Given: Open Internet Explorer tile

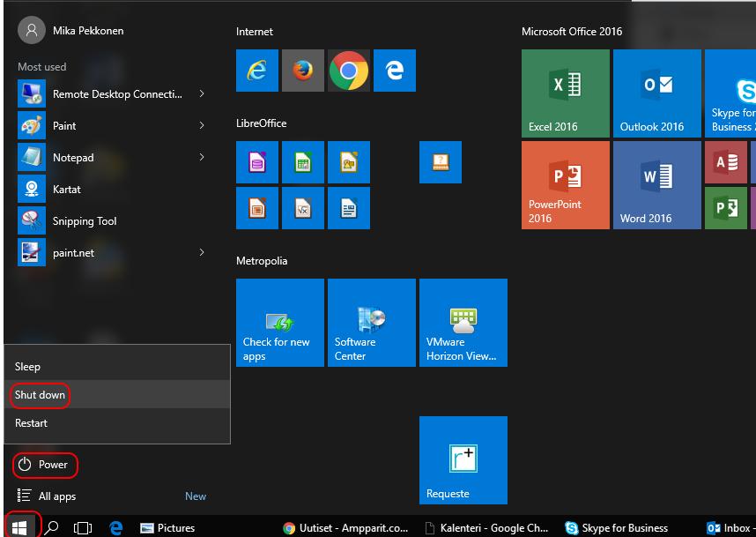Looking at the screenshot, I should (x=257, y=71).
